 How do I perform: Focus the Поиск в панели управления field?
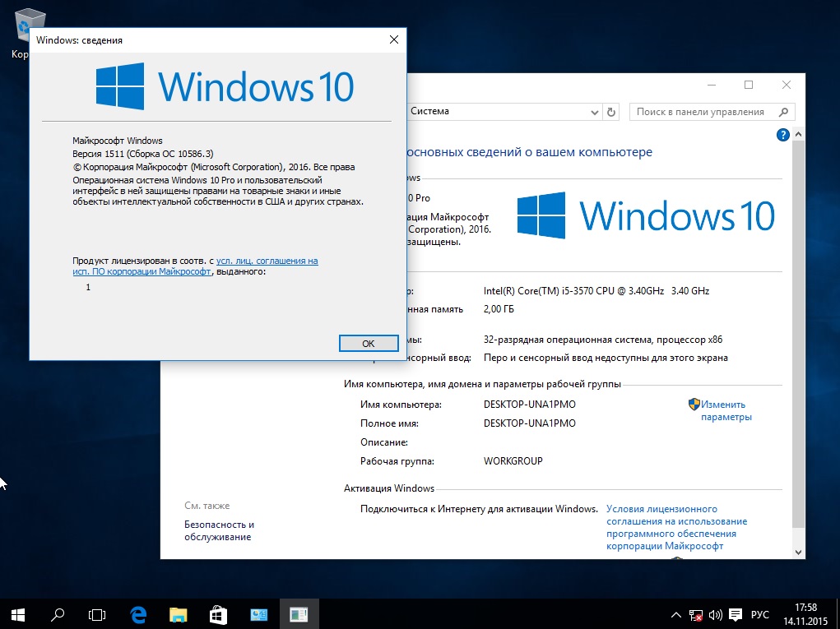point(712,112)
